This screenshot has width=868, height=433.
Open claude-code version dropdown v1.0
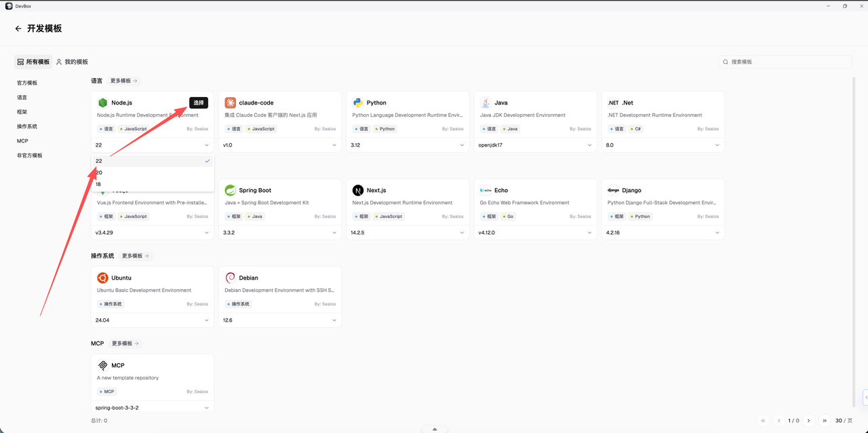(280, 145)
